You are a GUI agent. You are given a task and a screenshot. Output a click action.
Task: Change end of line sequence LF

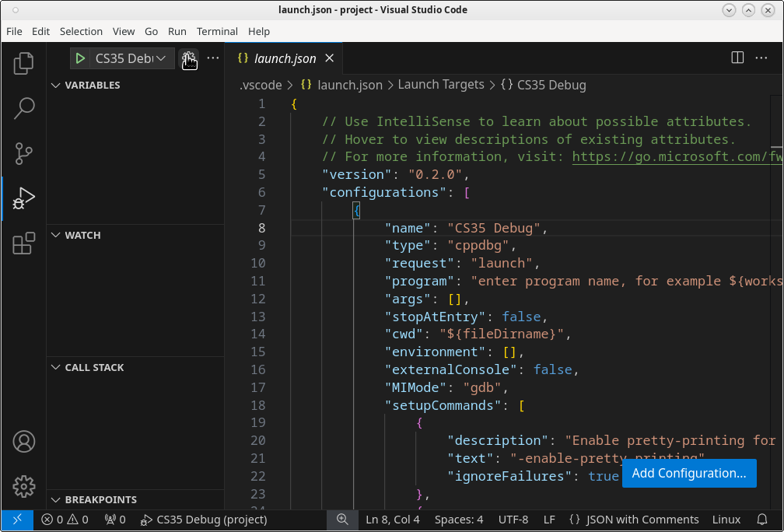[x=549, y=520]
